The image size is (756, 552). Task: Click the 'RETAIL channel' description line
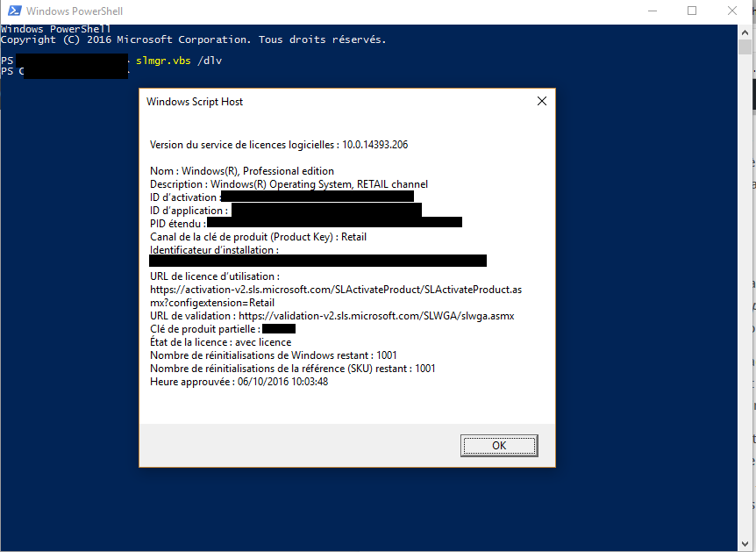pyautogui.click(x=289, y=184)
